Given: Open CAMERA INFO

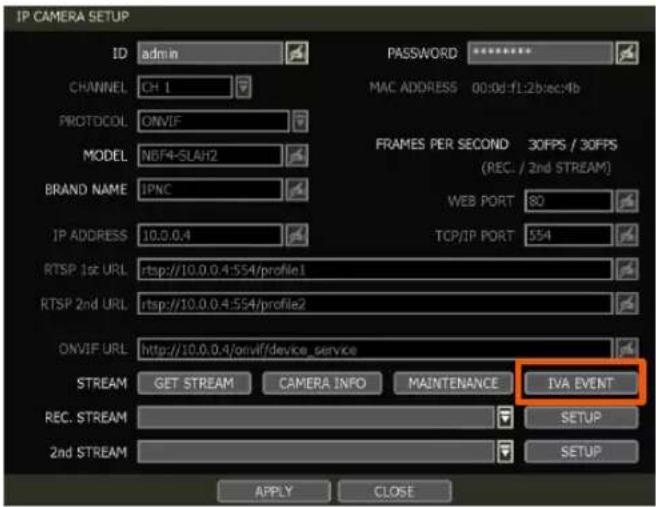Looking at the screenshot, I should pyautogui.click(x=322, y=383).
